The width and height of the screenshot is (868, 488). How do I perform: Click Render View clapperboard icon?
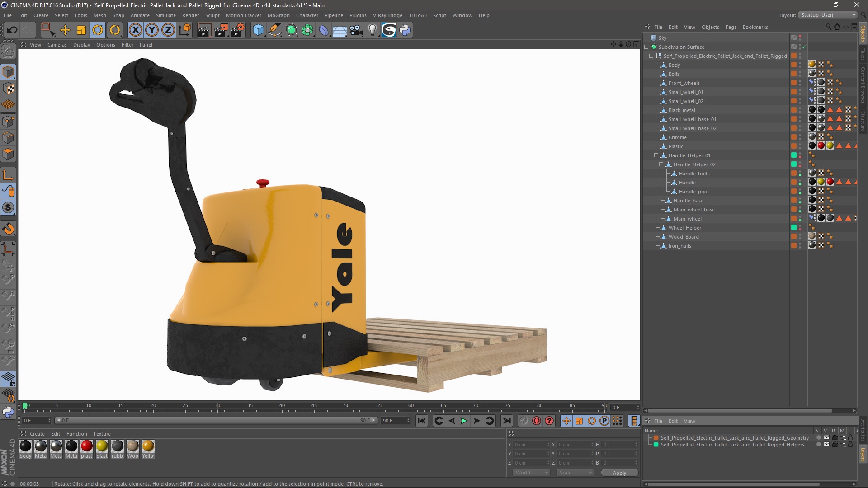point(204,30)
